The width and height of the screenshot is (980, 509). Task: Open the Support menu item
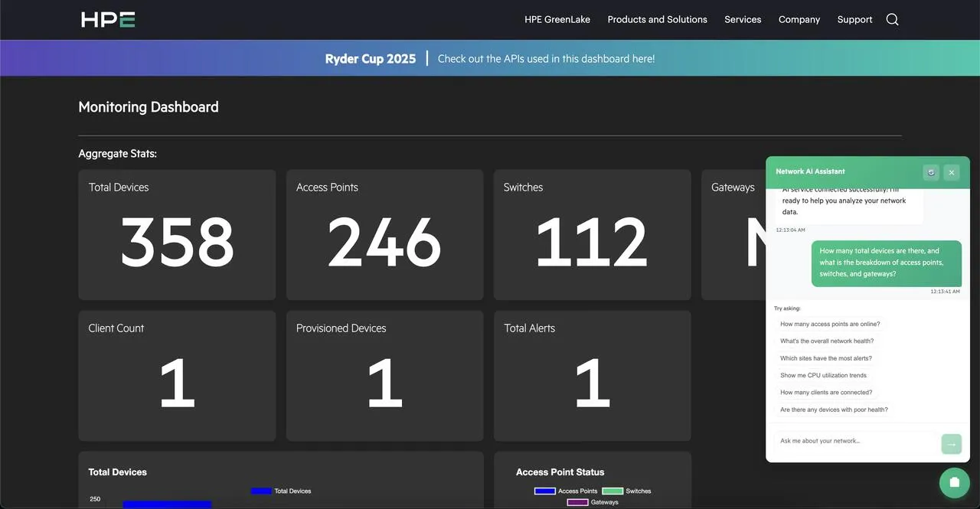pyautogui.click(x=854, y=19)
